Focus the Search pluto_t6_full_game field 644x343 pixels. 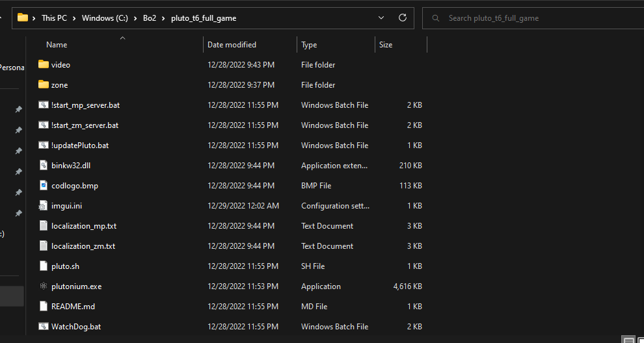pos(533,18)
